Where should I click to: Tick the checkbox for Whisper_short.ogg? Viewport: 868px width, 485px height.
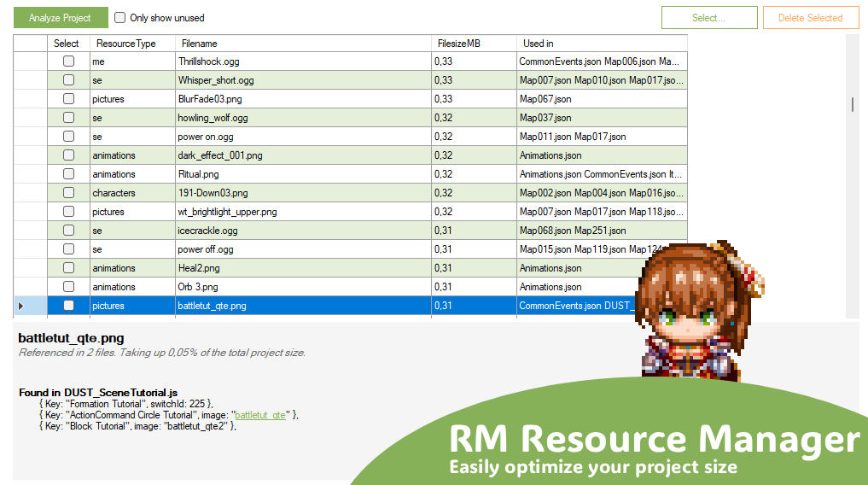point(68,79)
